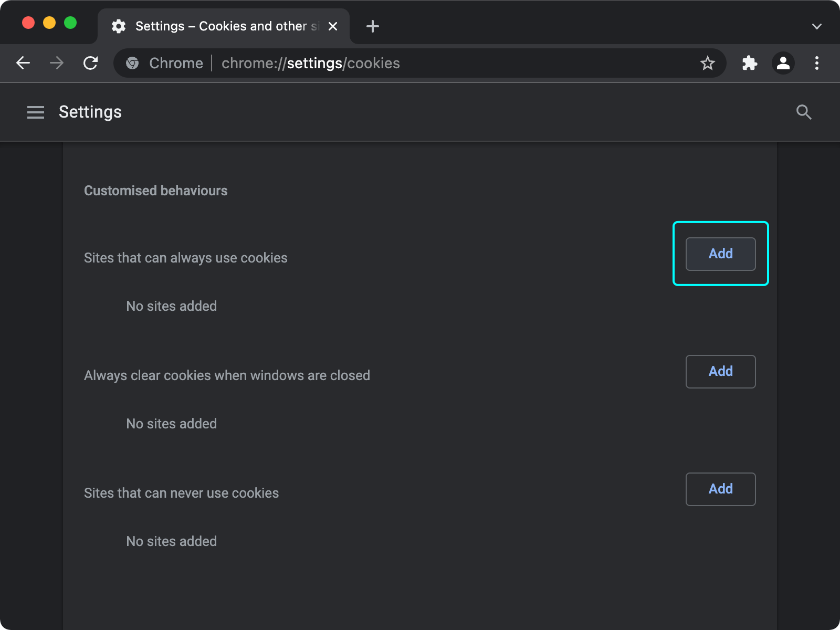Viewport: 840px width, 630px height.
Task: Open the Settings hamburger menu
Action: (x=36, y=112)
